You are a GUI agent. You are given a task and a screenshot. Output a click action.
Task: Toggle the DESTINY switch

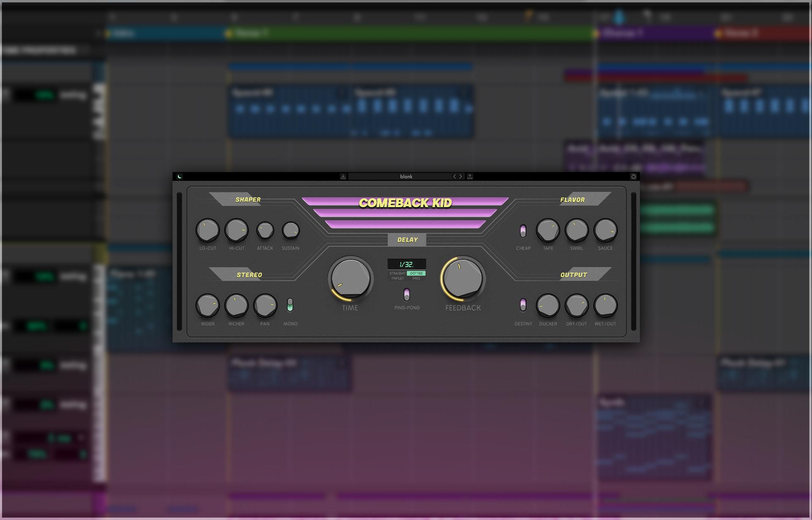tap(523, 305)
